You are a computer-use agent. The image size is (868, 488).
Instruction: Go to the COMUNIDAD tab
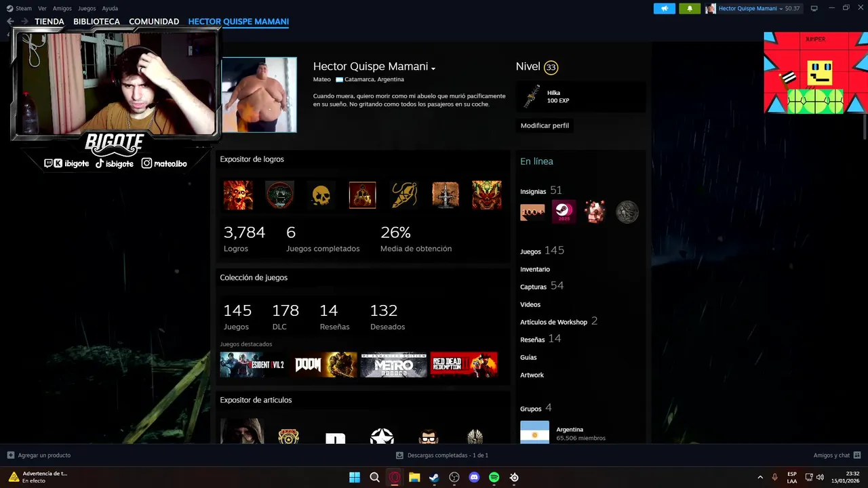(x=154, y=22)
